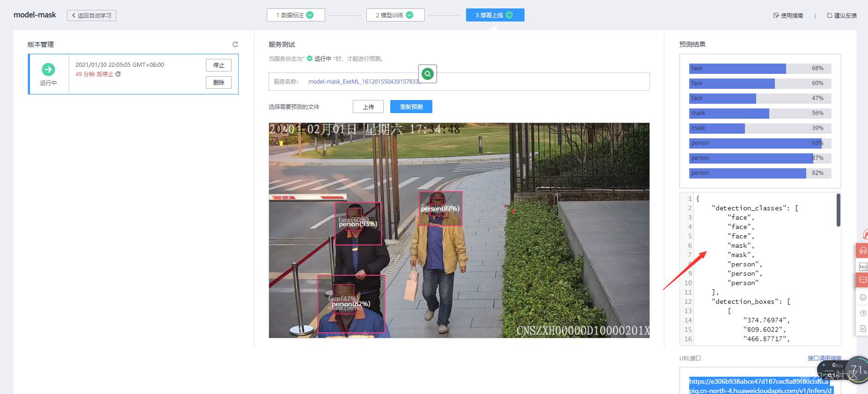868x394 pixels.
Task: Open the FAQ sidebar icon
Action: tap(863, 266)
